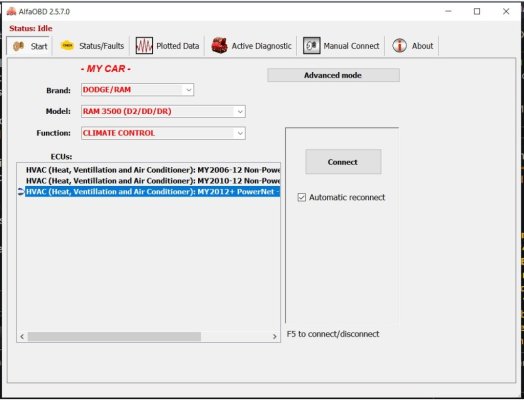
Task: Click the Advanced mode button
Action: (x=333, y=75)
